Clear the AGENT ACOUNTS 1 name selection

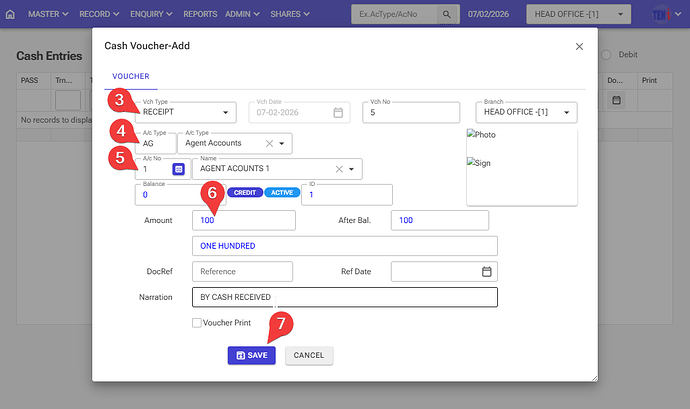coord(339,169)
